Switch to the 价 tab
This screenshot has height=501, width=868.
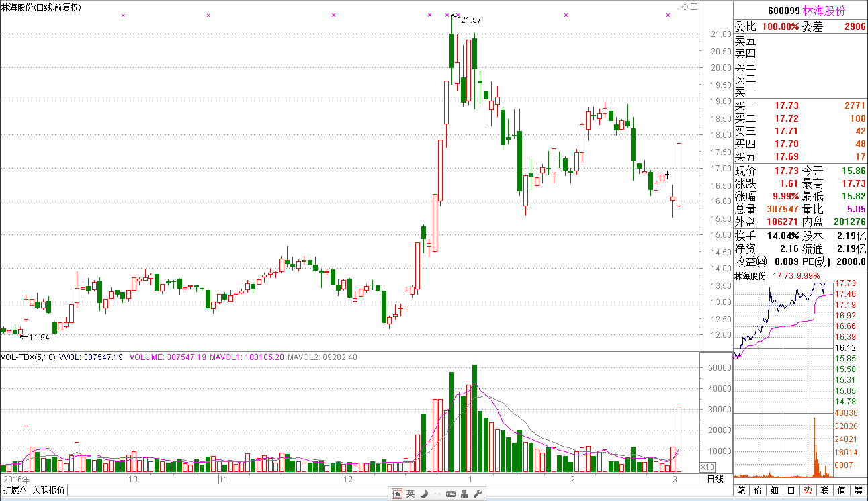[x=758, y=491]
